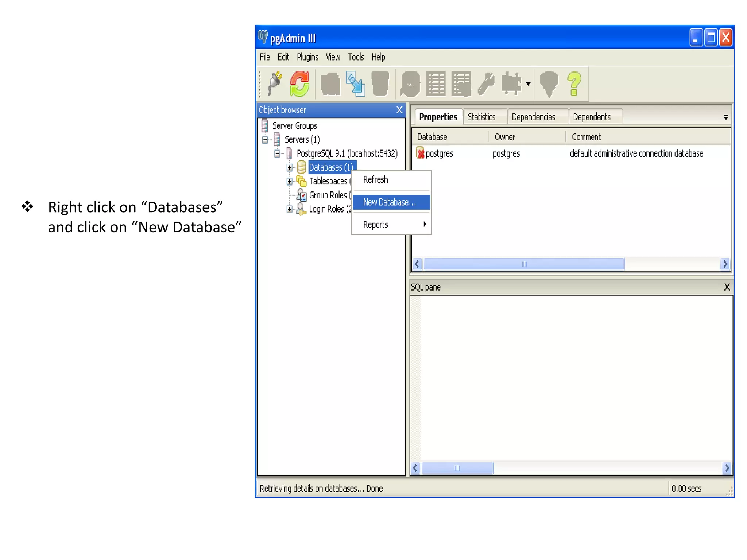This screenshot has height=560, width=747.
Task: Open the SQL query tool icon
Action: click(x=410, y=84)
